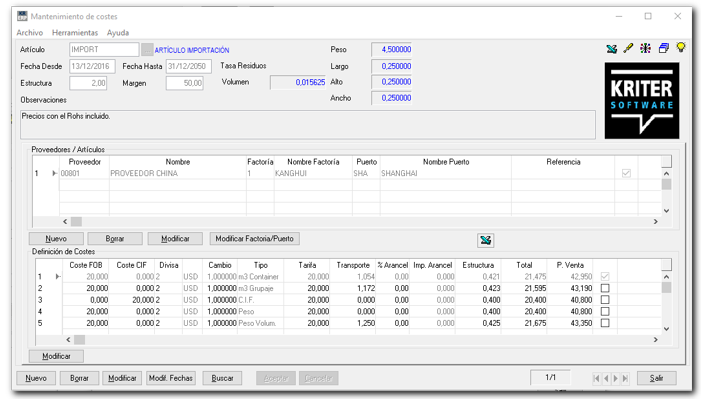The image size is (701, 399).
Task: Click the Margen field showing 50,00
Action: (x=185, y=83)
